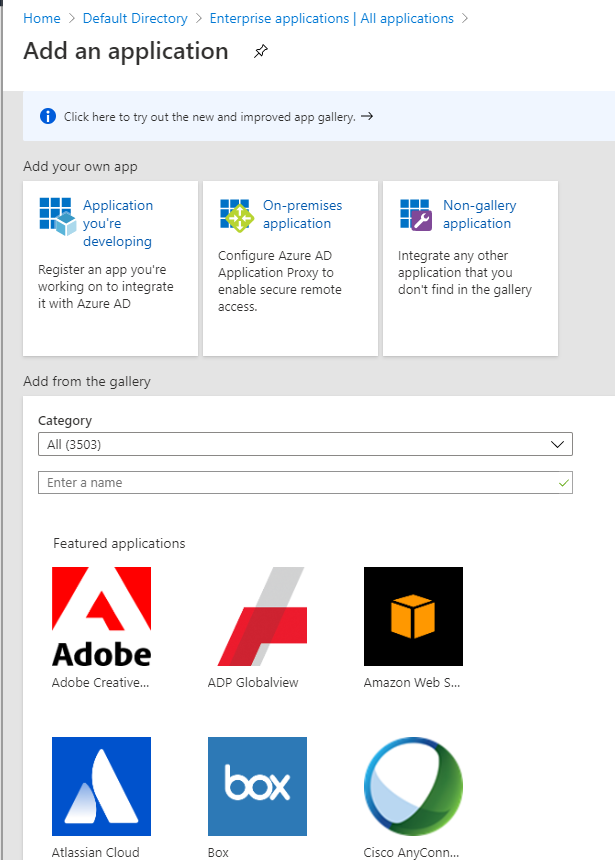Image resolution: width=615 pixels, height=860 pixels.
Task: Click the Featured applications heading
Action: [x=119, y=544]
